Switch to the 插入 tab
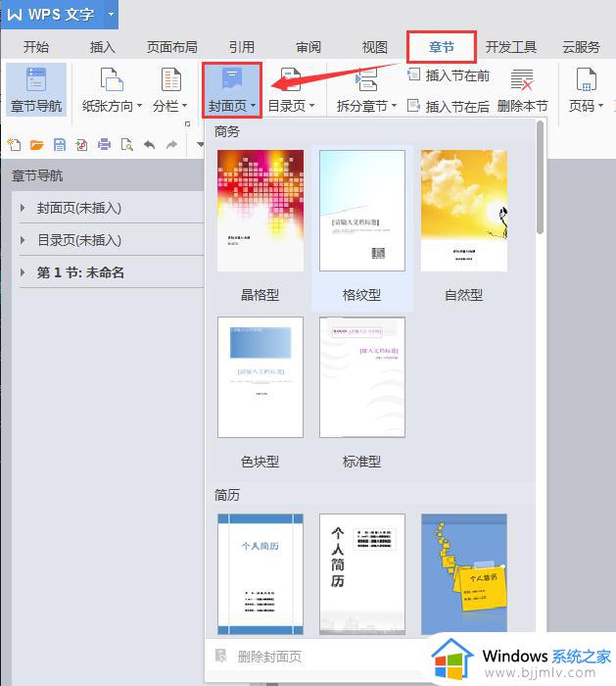 [102, 47]
